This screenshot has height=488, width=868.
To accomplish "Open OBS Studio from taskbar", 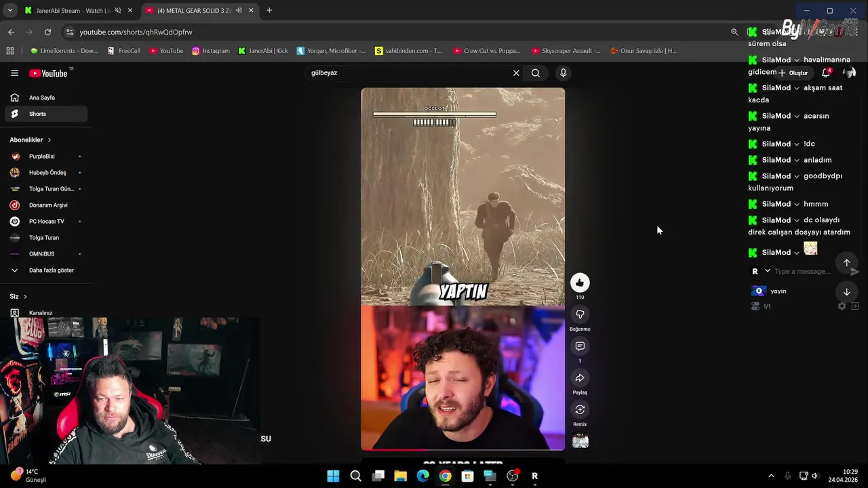I will pos(512,476).
